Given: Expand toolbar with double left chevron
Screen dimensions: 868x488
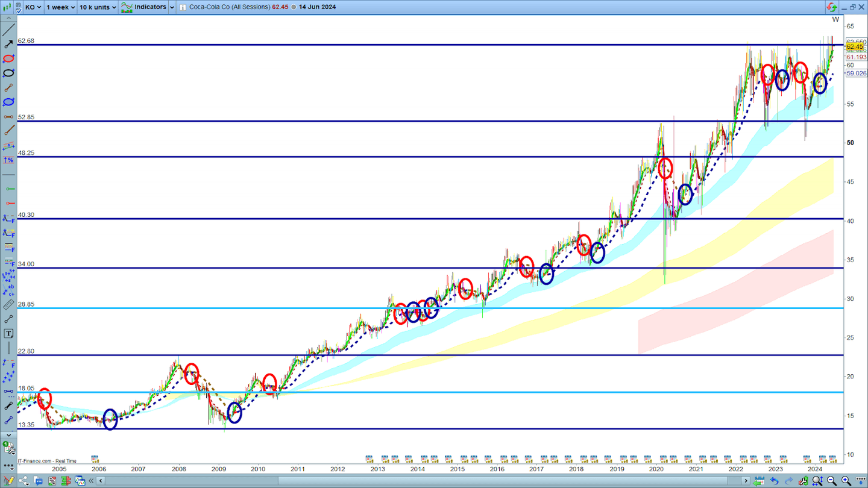Looking at the screenshot, I should (x=92, y=481).
